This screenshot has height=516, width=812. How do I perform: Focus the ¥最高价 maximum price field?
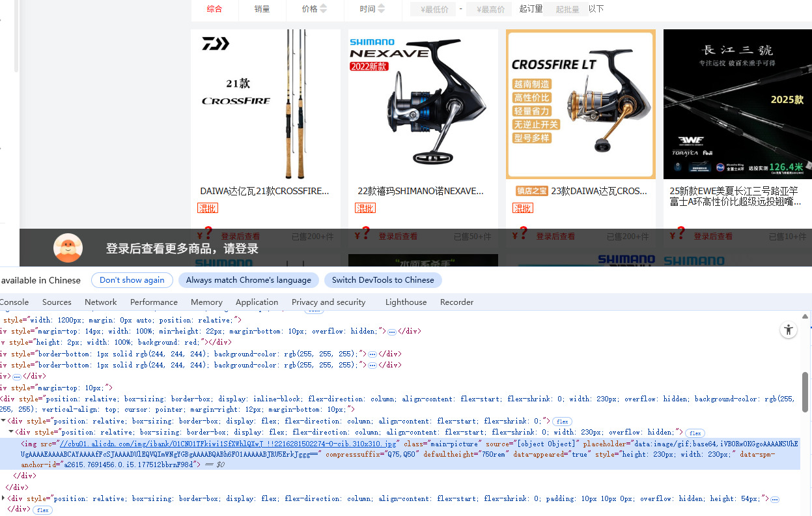pos(489,9)
